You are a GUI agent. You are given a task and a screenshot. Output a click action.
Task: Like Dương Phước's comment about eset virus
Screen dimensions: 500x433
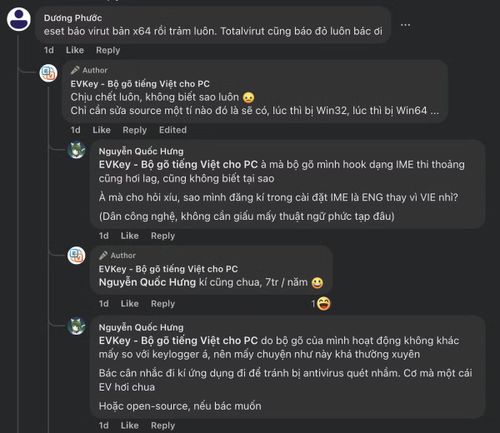tap(75, 50)
